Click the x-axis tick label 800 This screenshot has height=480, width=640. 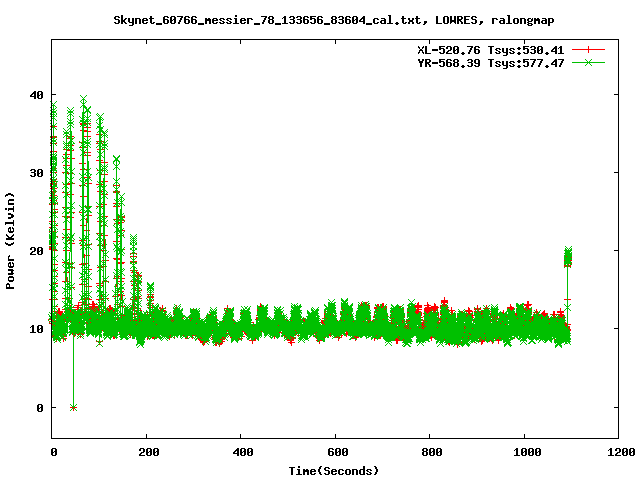[432, 452]
